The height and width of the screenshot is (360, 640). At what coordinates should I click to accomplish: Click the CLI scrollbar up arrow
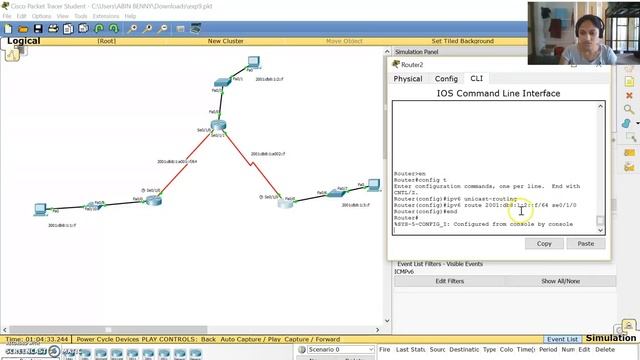pos(600,106)
